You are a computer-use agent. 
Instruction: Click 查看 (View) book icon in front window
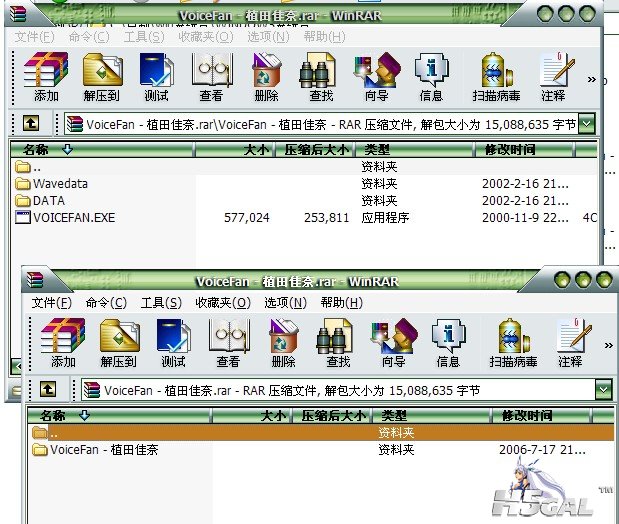[x=229, y=336]
